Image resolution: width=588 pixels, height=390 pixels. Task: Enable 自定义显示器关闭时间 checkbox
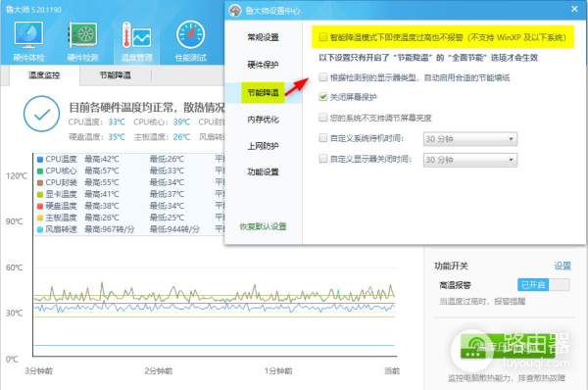322,159
